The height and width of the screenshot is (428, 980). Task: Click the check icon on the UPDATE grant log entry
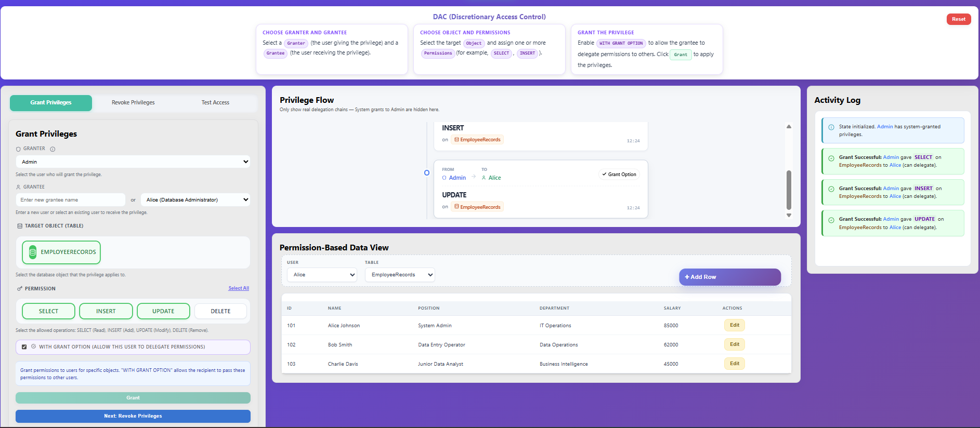click(x=831, y=220)
